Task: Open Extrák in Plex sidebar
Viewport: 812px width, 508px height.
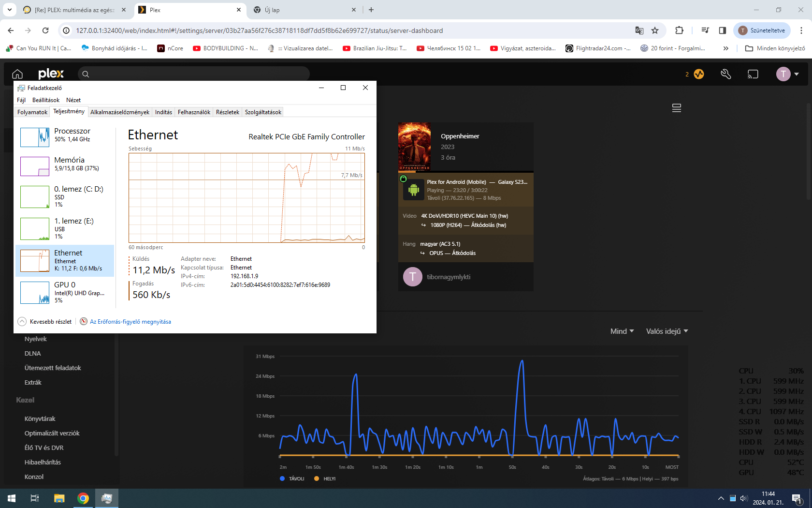Action: 33,383
